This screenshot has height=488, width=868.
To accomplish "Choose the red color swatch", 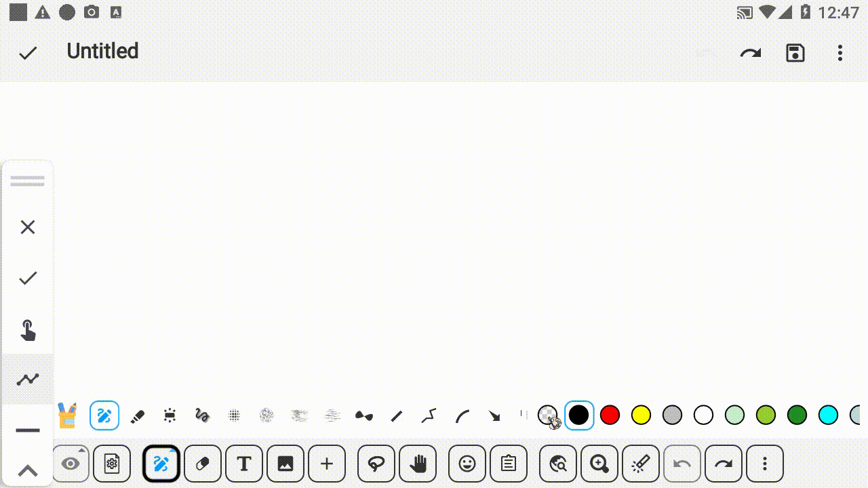I will coord(610,415).
